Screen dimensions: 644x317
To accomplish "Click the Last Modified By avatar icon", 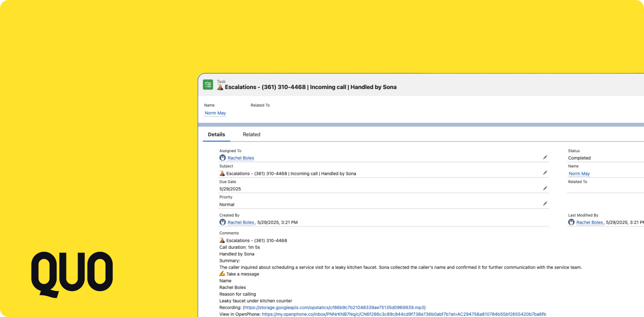I will tap(571, 222).
